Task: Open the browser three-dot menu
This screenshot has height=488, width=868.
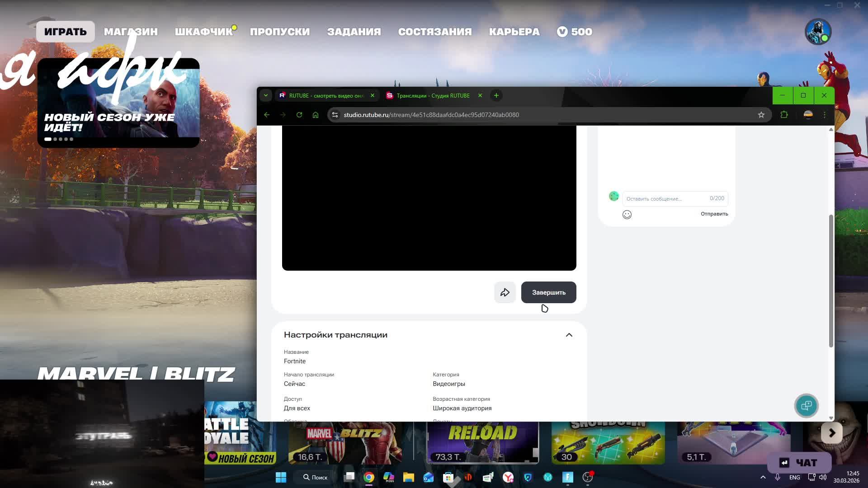Action: (x=825, y=115)
